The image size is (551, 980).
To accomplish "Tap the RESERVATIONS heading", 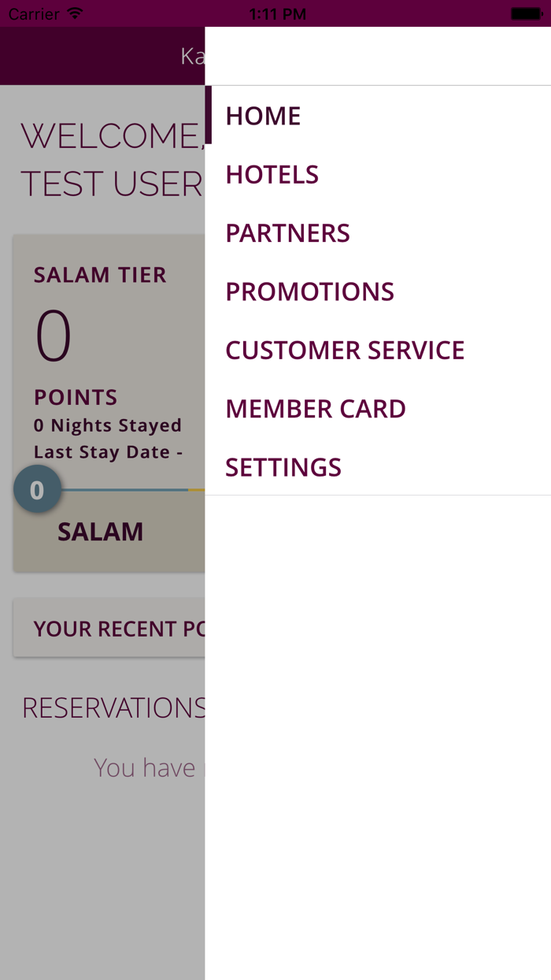I will (x=110, y=707).
